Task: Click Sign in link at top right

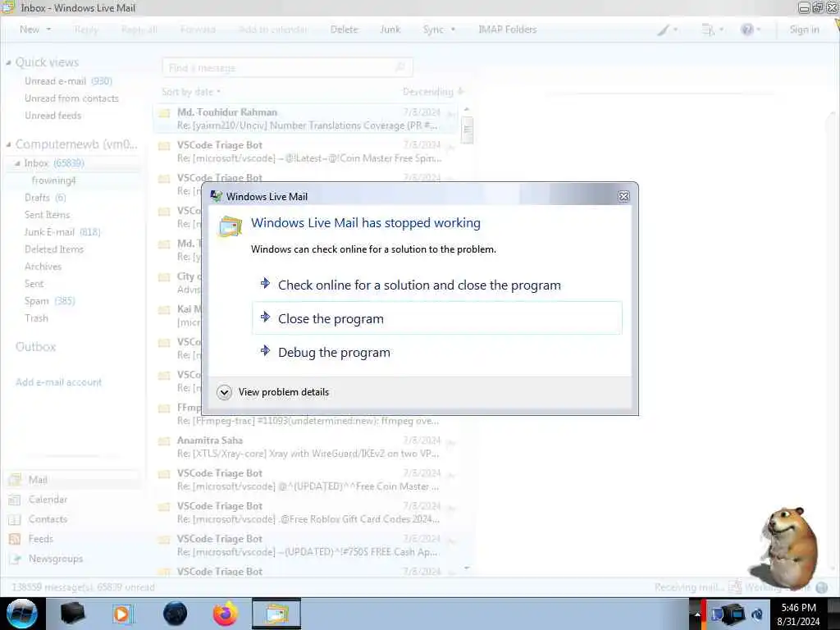Action: (x=804, y=30)
